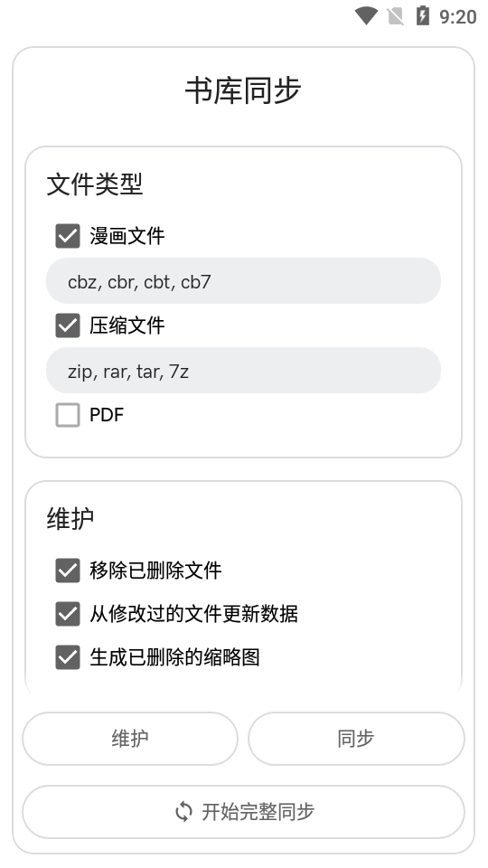
Task: Tap the Wi-Fi icon in status bar
Action: [366, 15]
